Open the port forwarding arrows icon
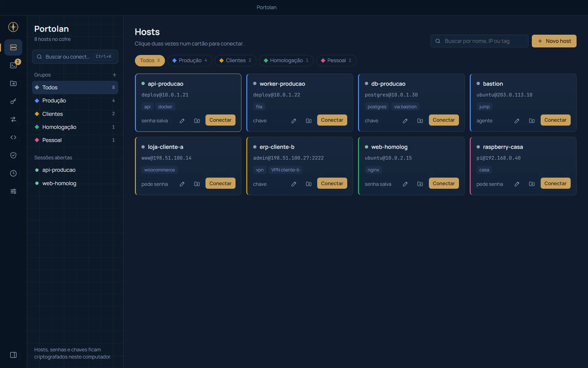 [13, 119]
